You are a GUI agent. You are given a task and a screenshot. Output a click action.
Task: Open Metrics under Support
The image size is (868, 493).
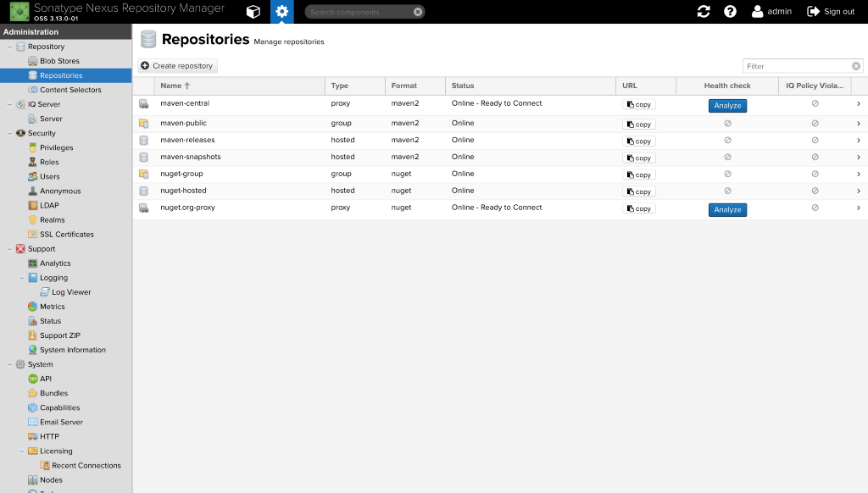pos(52,307)
